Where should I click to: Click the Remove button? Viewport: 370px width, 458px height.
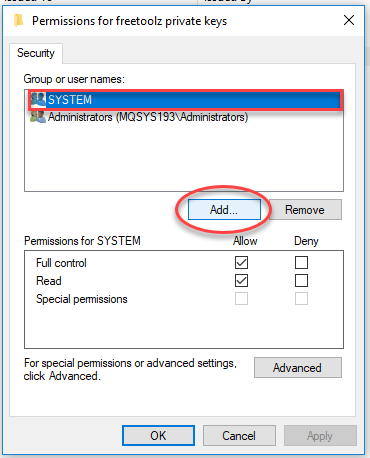coord(305,210)
